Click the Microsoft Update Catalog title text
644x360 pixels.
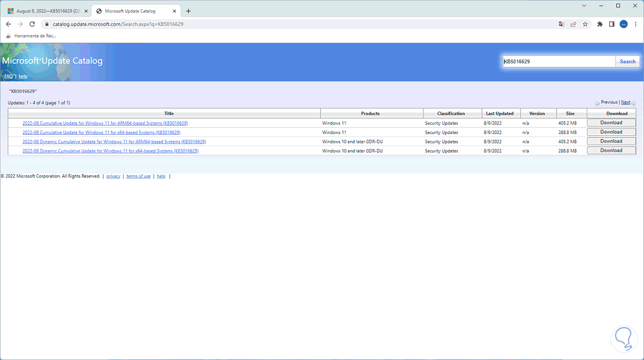pos(52,61)
